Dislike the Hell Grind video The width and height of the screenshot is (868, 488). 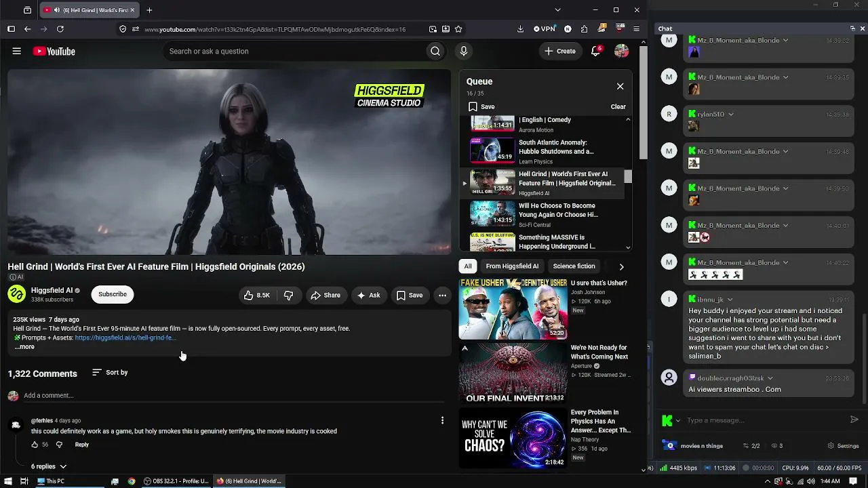pyautogui.click(x=289, y=295)
